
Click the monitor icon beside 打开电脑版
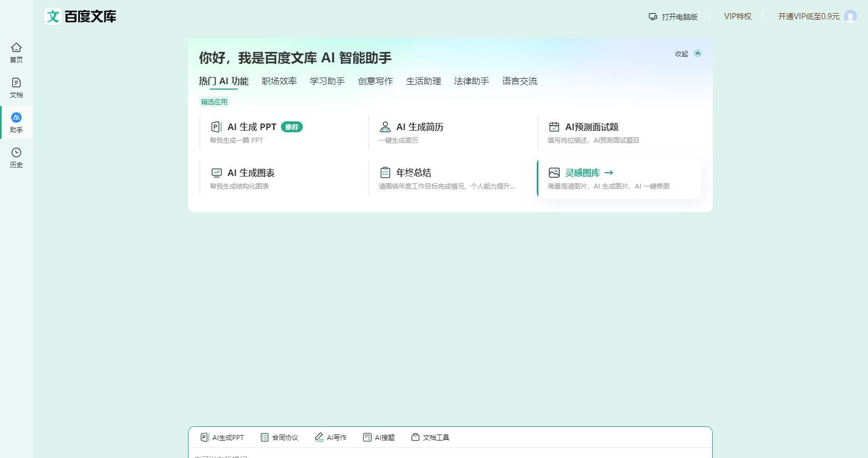click(x=653, y=17)
